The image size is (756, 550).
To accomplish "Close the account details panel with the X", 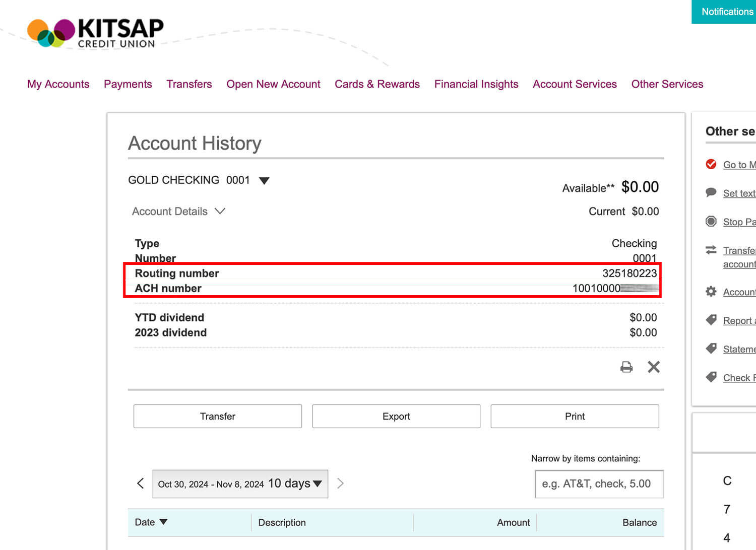I will 654,367.
